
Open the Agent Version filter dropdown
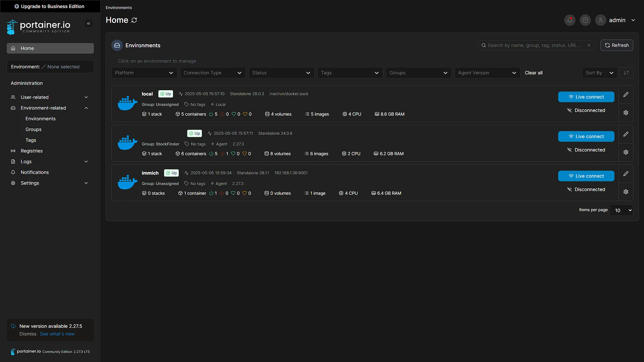tap(487, 73)
